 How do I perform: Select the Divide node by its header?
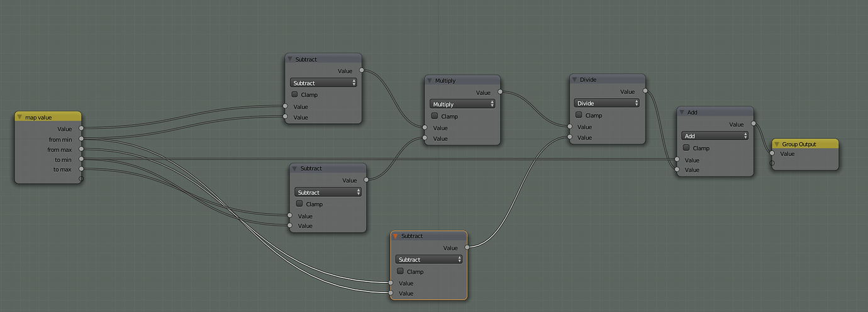point(607,79)
